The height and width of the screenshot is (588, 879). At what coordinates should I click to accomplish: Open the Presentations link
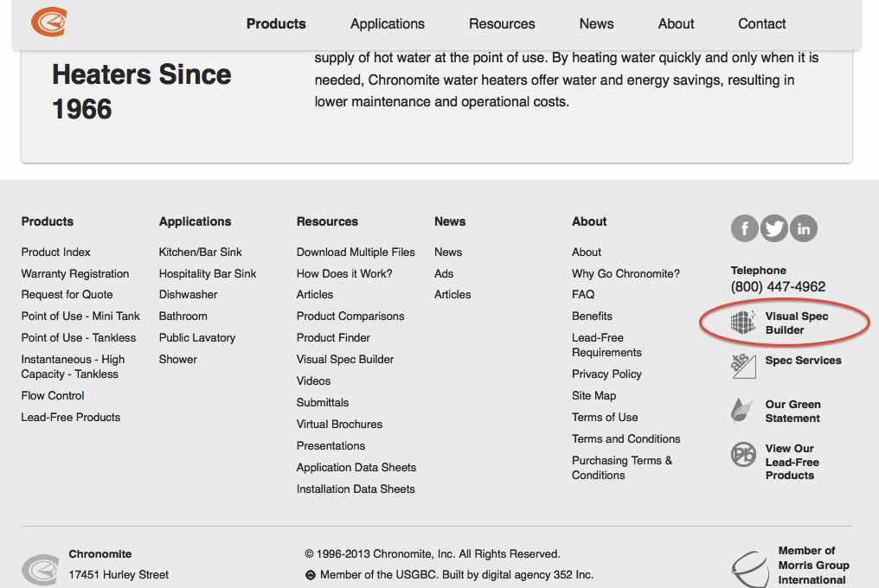(x=330, y=445)
